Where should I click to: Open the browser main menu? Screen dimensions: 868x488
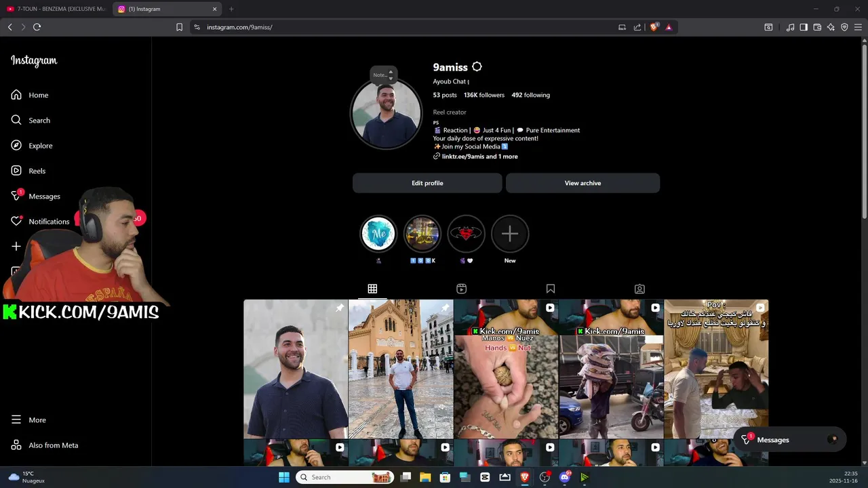coord(858,27)
